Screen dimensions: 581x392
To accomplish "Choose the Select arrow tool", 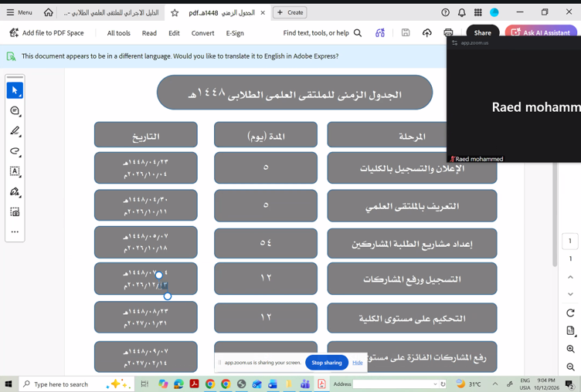I will 15,90.
